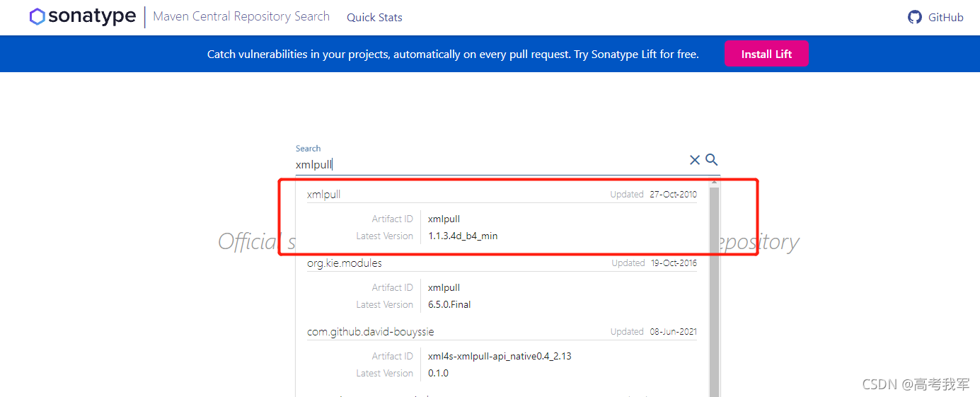Click version 1.1.3.4d_b4_min text

(x=463, y=236)
